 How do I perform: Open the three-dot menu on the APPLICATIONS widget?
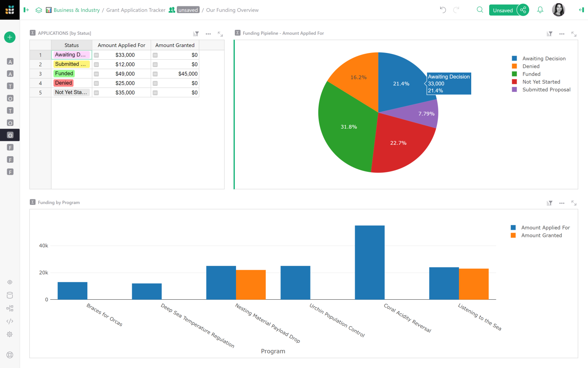point(208,34)
